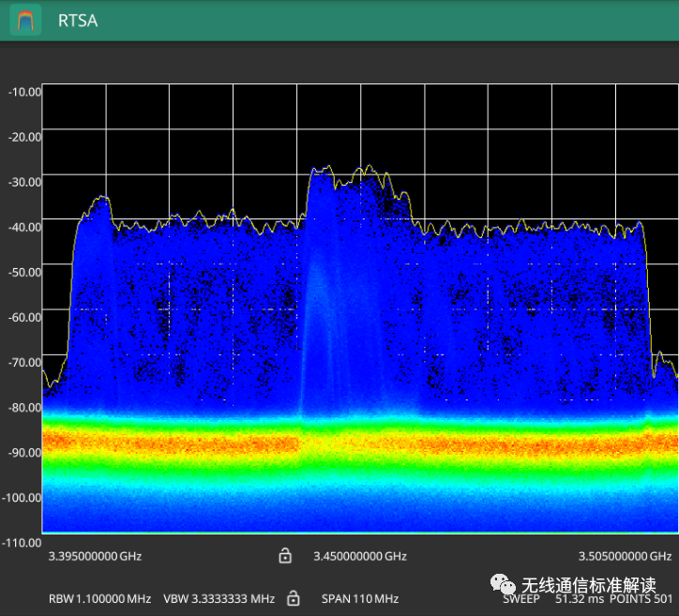
Task: Click the -50.00 amplitude axis label
Action: [x=24, y=272]
